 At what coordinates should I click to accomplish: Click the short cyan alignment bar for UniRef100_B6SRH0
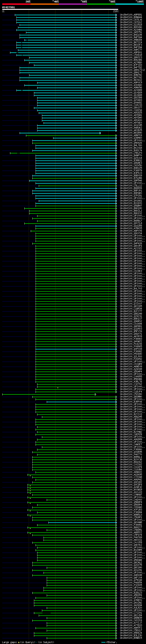[x=60, y=133]
